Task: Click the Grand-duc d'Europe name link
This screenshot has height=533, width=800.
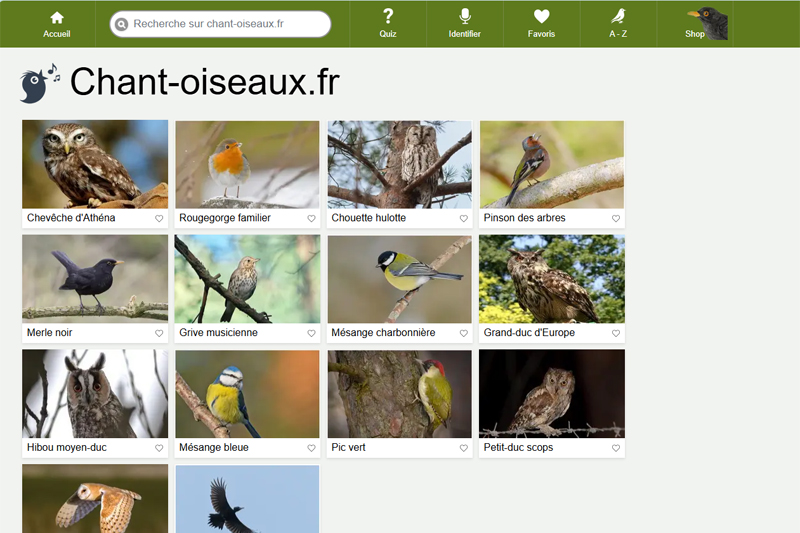Action: click(529, 333)
